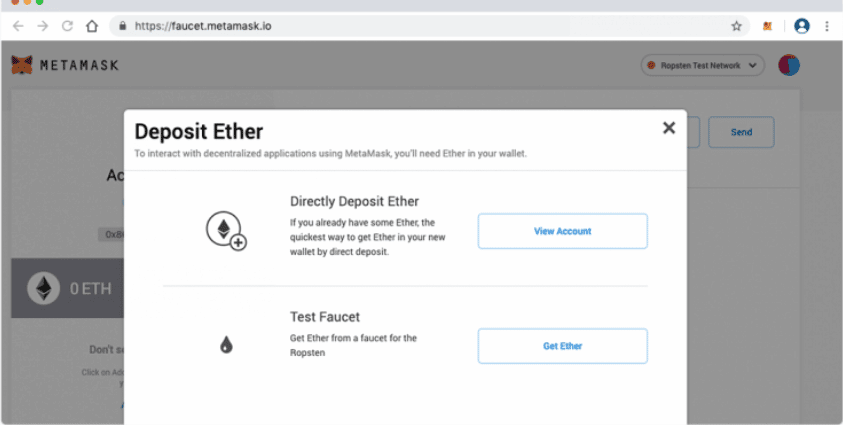Viewport: 843px width, 425px height.
Task: Reload the page with refresh icon
Action: pos(67,26)
